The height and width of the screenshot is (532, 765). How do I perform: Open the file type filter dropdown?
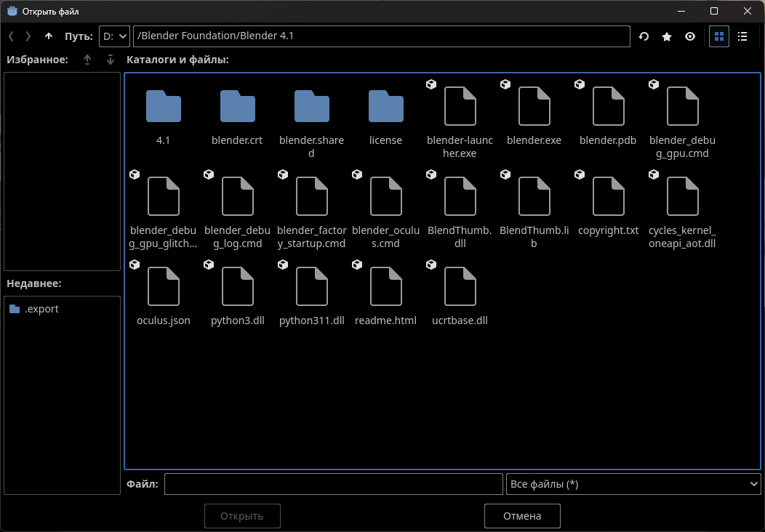pos(633,484)
